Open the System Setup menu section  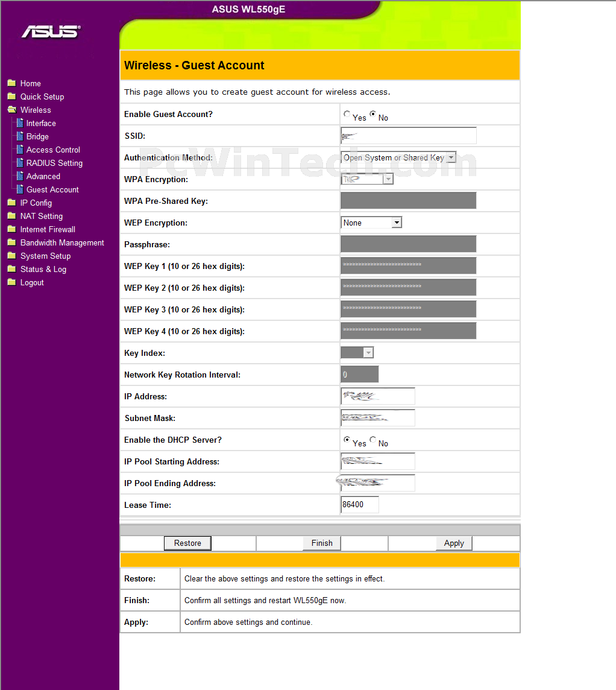[45, 256]
